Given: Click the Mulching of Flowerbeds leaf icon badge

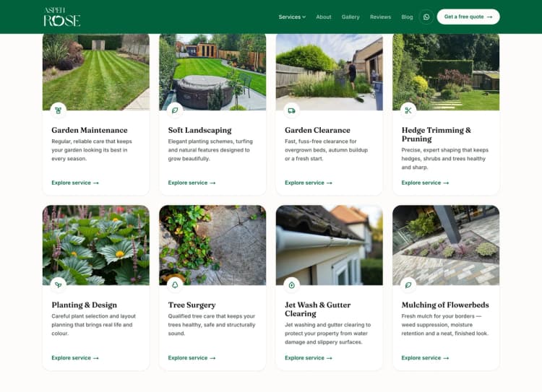Looking at the screenshot, I should 408,285.
